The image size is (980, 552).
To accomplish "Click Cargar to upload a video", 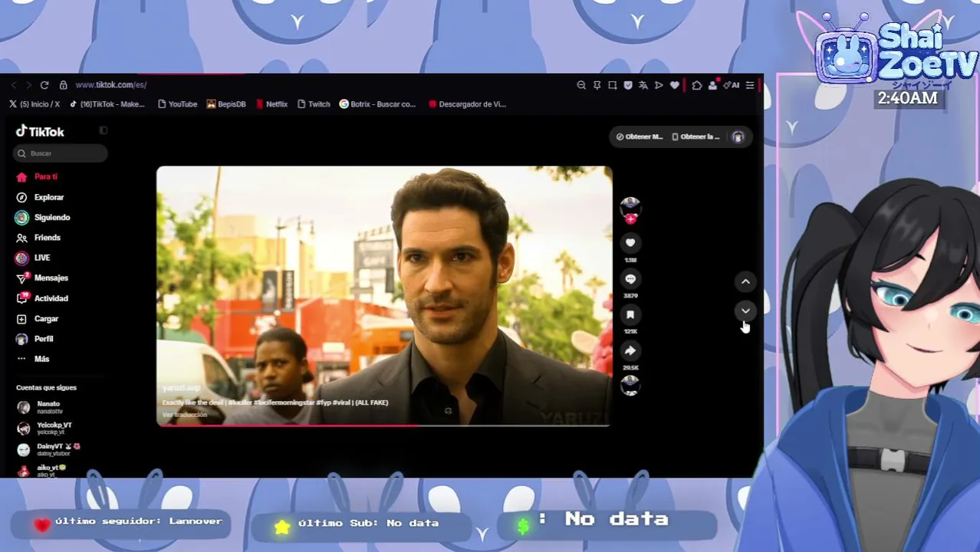I will pos(38,319).
